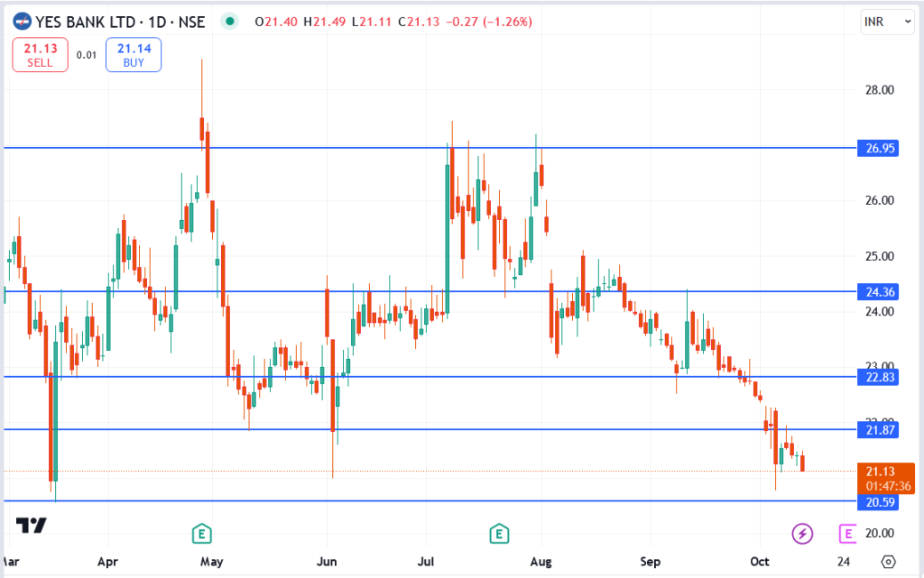Click the 21.14 BUY button
This screenshot has height=578, width=924.
click(x=134, y=55)
